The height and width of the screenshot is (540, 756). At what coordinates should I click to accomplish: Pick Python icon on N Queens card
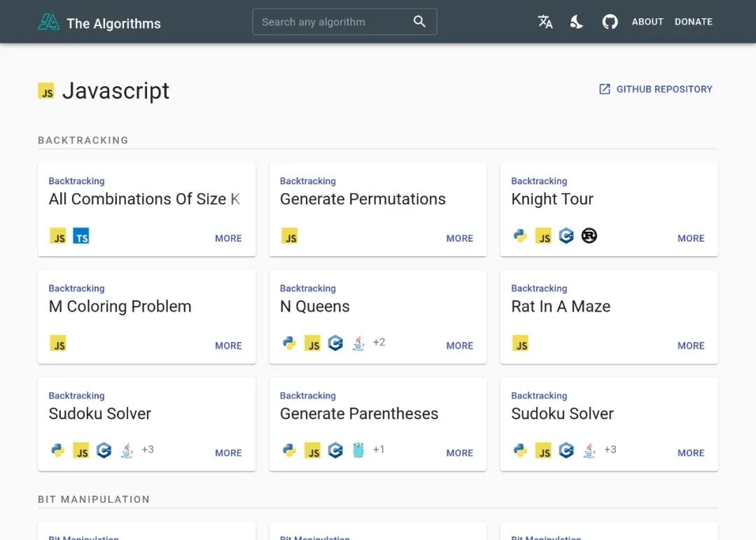click(x=289, y=342)
